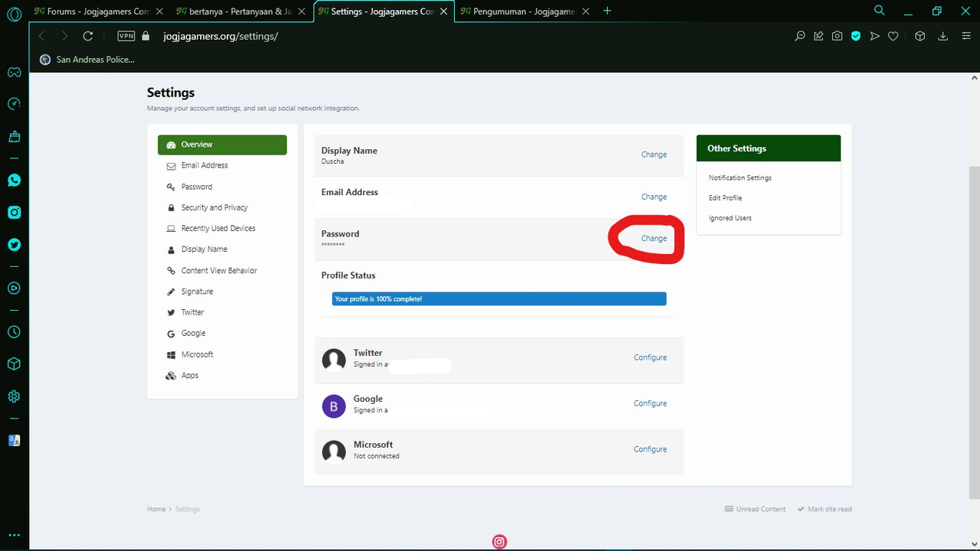Image resolution: width=980 pixels, height=551 pixels.
Task: Open the Easy Setup hamburger icon
Action: 966,36
